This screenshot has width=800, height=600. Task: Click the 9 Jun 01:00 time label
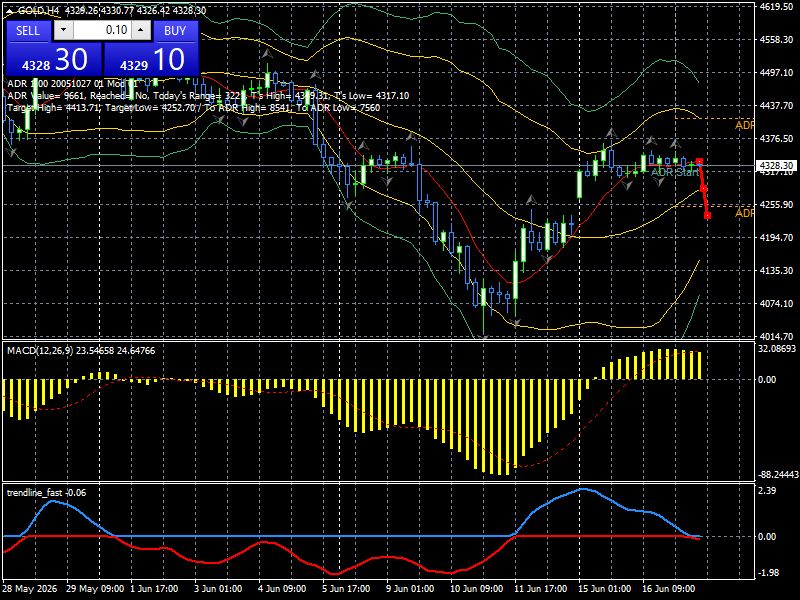click(x=410, y=588)
